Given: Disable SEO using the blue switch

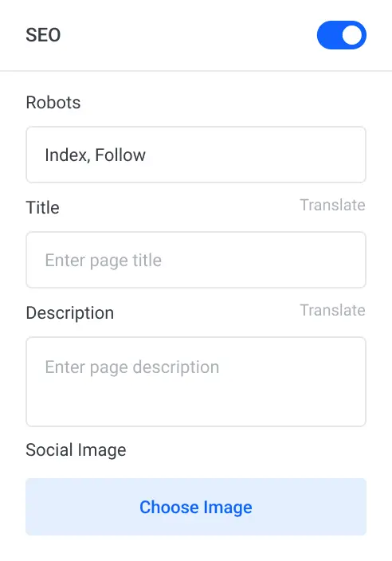Looking at the screenshot, I should (x=342, y=35).
